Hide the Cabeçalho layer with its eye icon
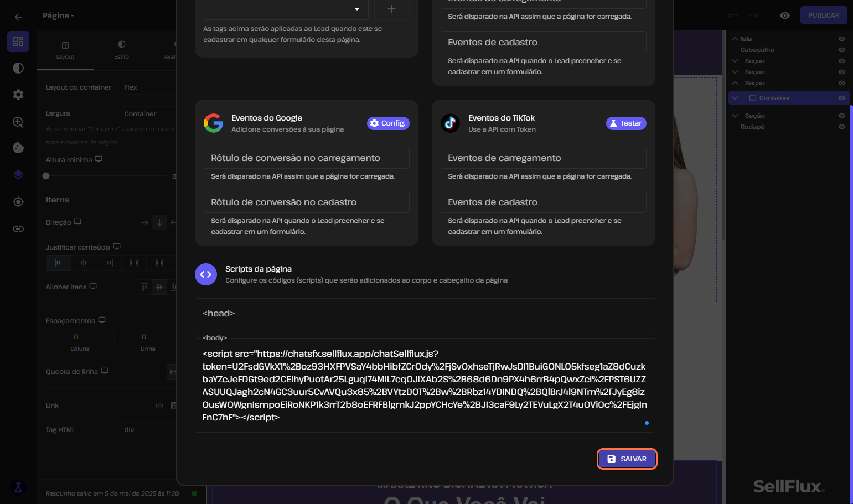Screen dimensions: 853x504 [x=842, y=50]
